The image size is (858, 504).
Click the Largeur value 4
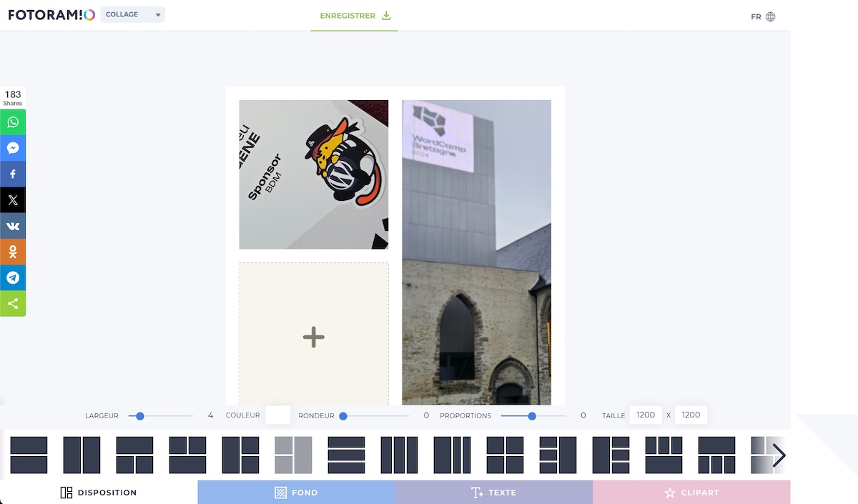click(x=210, y=415)
